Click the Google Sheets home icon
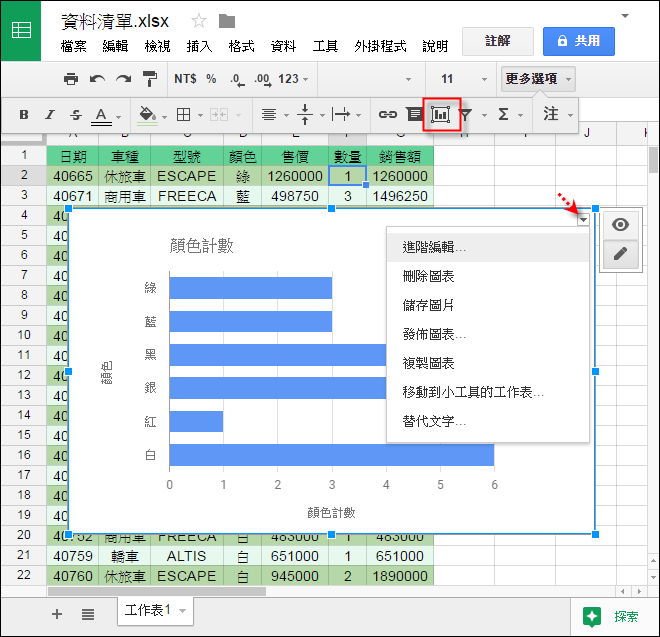This screenshot has height=637, width=660. coord(21,30)
